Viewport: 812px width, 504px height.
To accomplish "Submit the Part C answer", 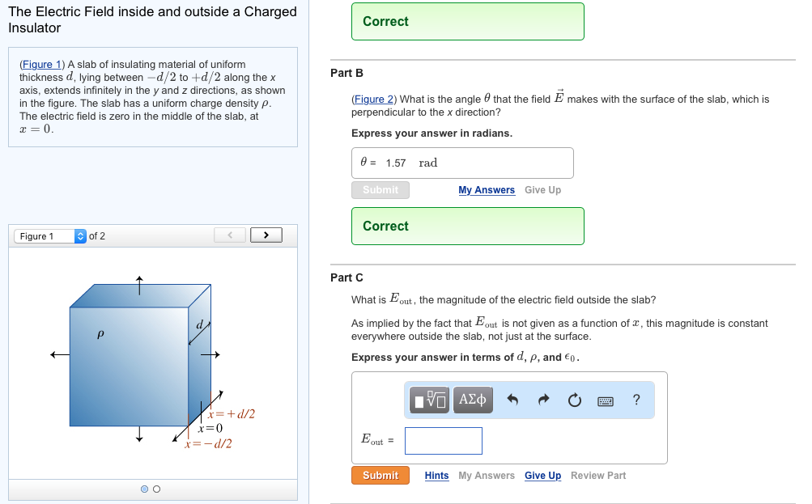I will 380,475.
